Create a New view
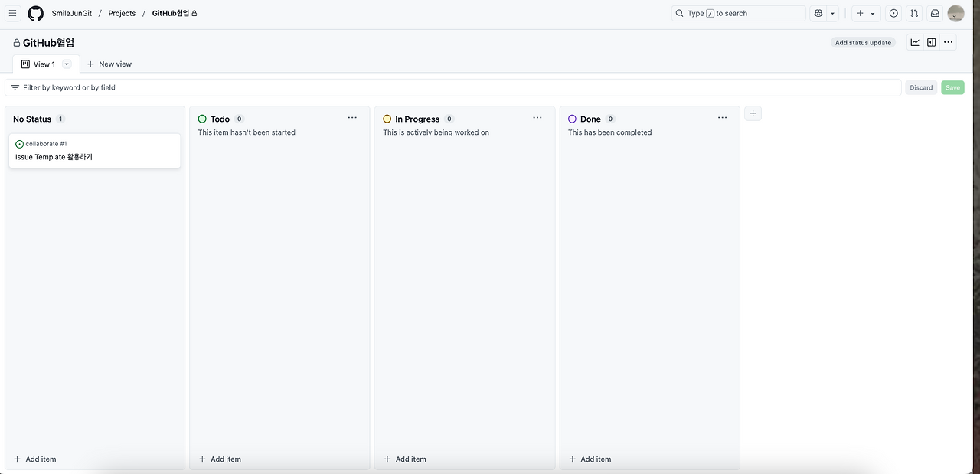980x474 pixels. click(109, 64)
